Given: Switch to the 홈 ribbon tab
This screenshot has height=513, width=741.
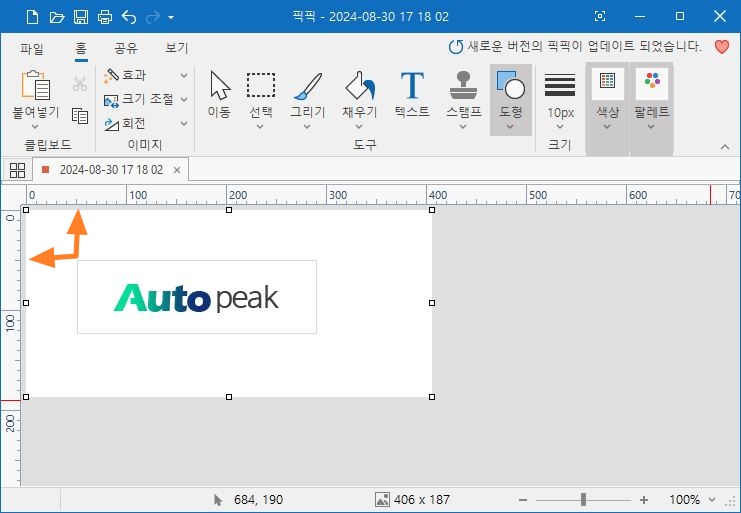Looking at the screenshot, I should (x=81, y=48).
